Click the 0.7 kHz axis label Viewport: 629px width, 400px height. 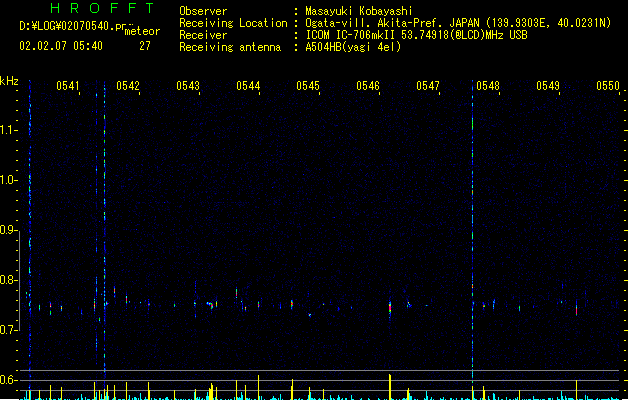click(x=8, y=330)
